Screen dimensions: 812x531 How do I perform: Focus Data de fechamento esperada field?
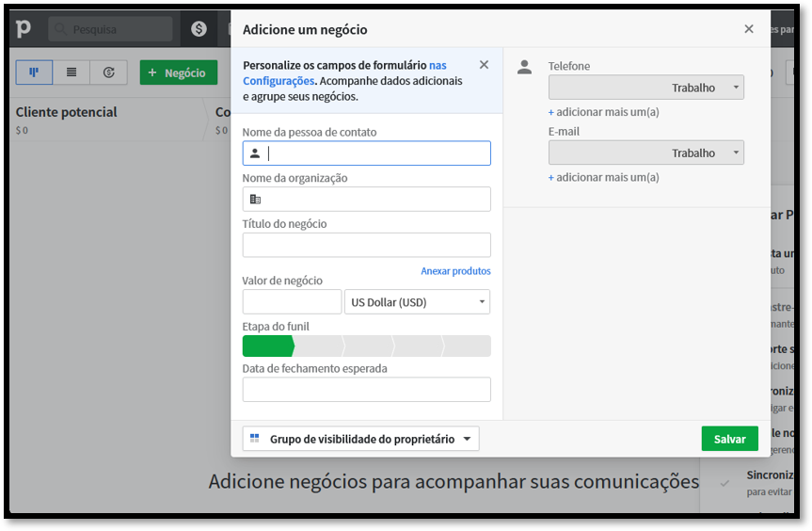(x=367, y=390)
